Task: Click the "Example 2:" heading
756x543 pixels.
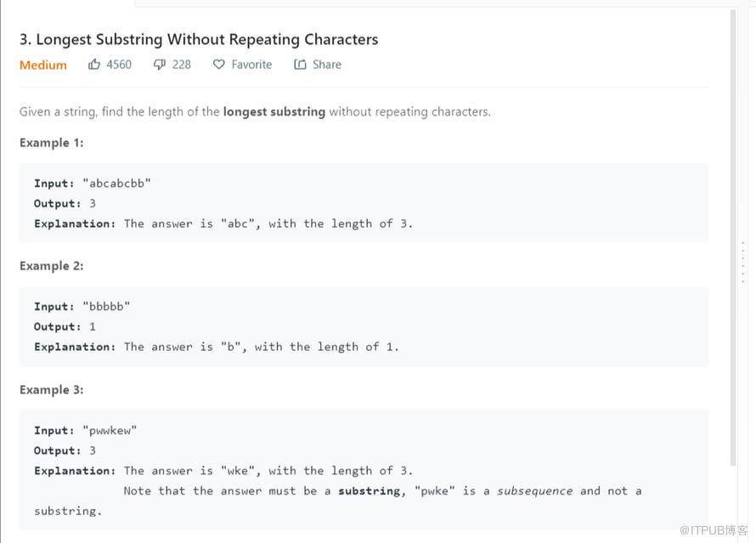Action: (x=52, y=266)
